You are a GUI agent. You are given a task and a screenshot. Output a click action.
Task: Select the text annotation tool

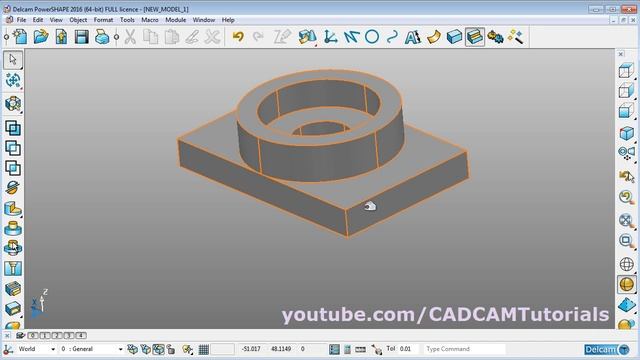pyautogui.click(x=412, y=37)
